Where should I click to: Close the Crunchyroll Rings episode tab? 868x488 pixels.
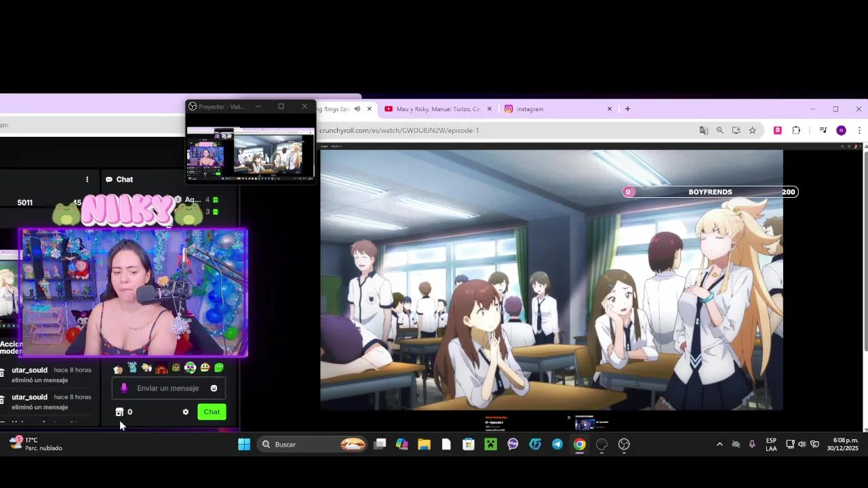(x=369, y=108)
